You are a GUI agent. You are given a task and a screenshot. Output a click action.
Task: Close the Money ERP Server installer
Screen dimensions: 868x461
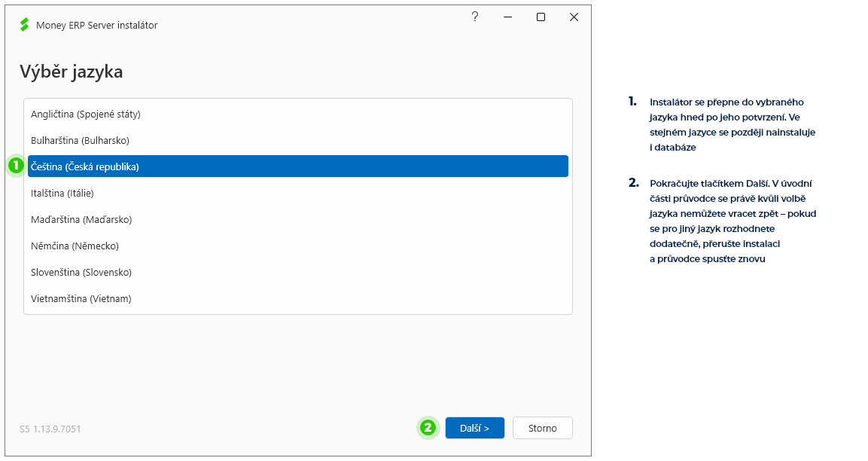[x=574, y=17]
